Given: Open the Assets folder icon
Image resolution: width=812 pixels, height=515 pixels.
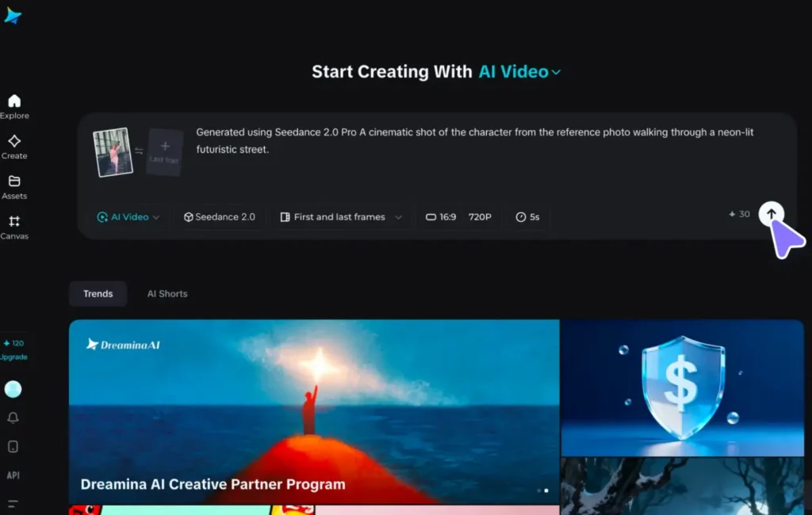Looking at the screenshot, I should pyautogui.click(x=14, y=187).
